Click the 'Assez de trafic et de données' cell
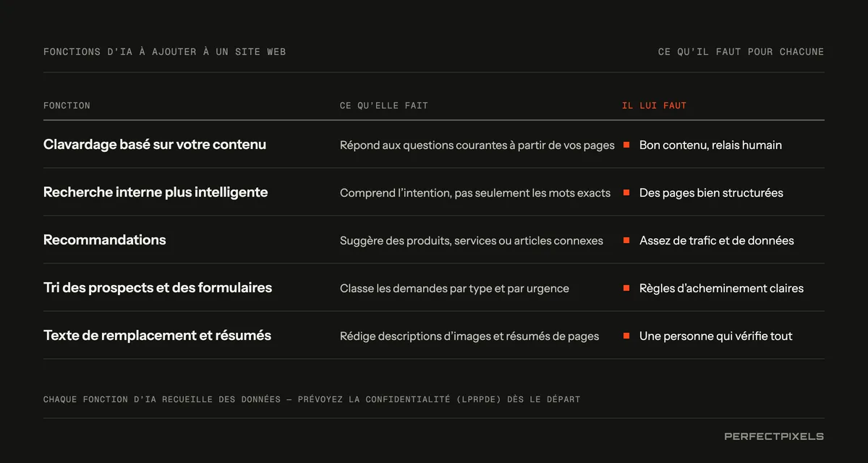The width and height of the screenshot is (868, 463). [717, 241]
